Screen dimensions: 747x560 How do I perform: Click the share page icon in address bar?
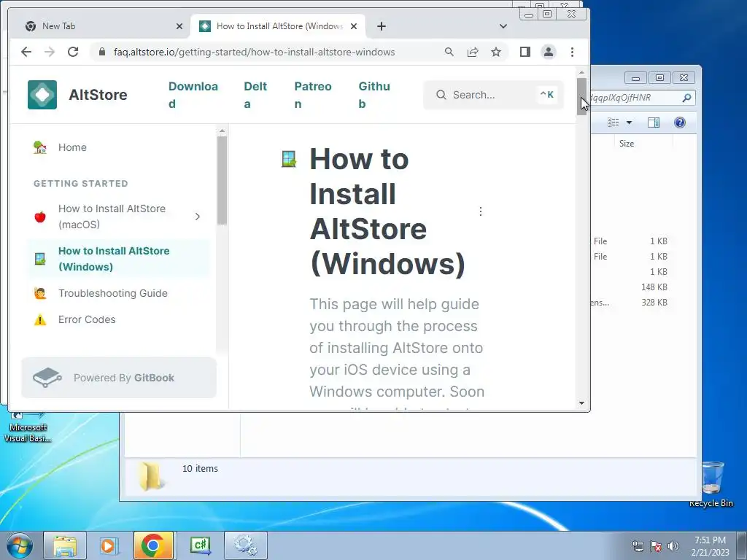point(473,52)
